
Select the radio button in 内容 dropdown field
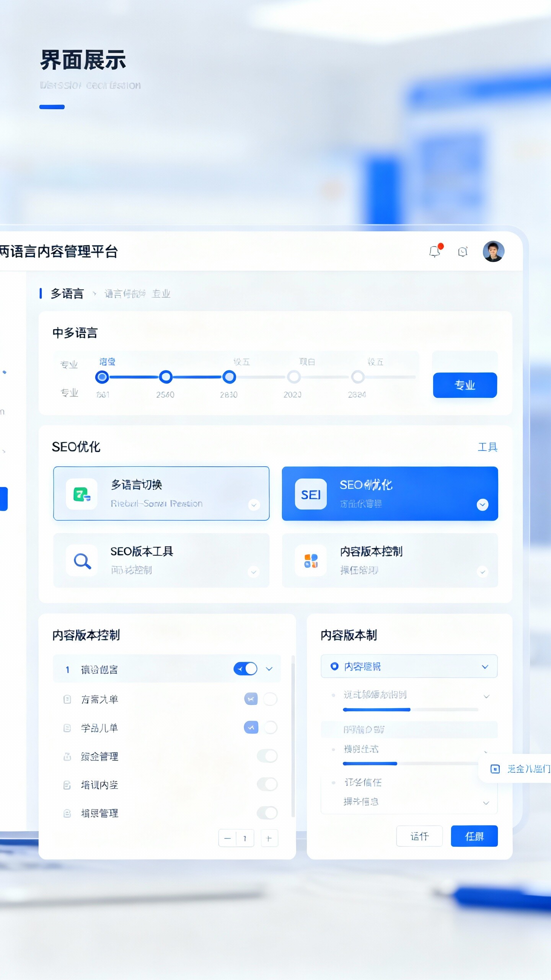point(334,666)
